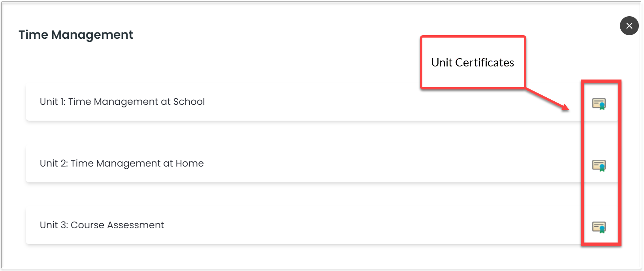644x271 pixels.
Task: Open the Unit 3 Course Assessment certificate icon
Action: point(599,227)
